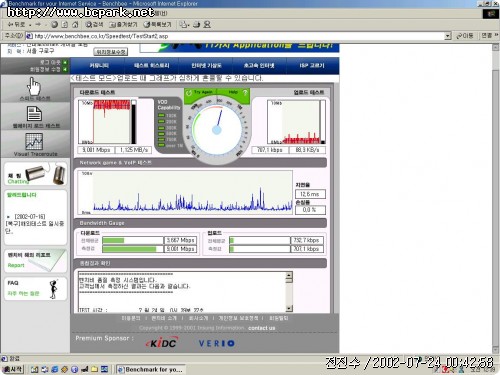Click the KIDC sponsor logo
500x375 pixels.
pos(162,343)
